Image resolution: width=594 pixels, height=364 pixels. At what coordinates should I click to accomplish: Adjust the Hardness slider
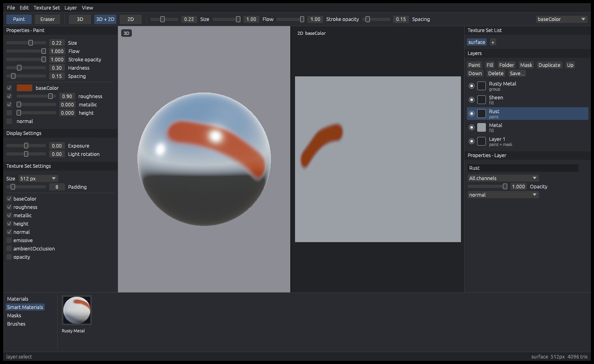point(26,68)
